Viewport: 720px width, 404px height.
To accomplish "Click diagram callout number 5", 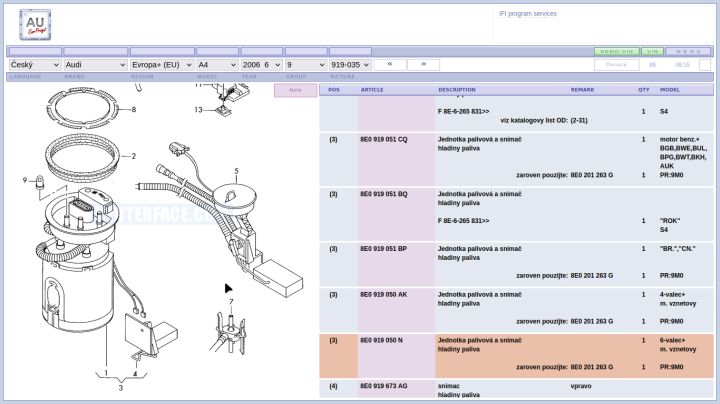I will (x=236, y=171).
